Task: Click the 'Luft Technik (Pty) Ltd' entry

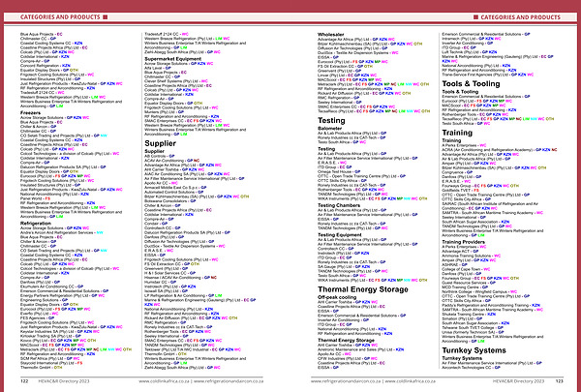Action: click(470, 52)
